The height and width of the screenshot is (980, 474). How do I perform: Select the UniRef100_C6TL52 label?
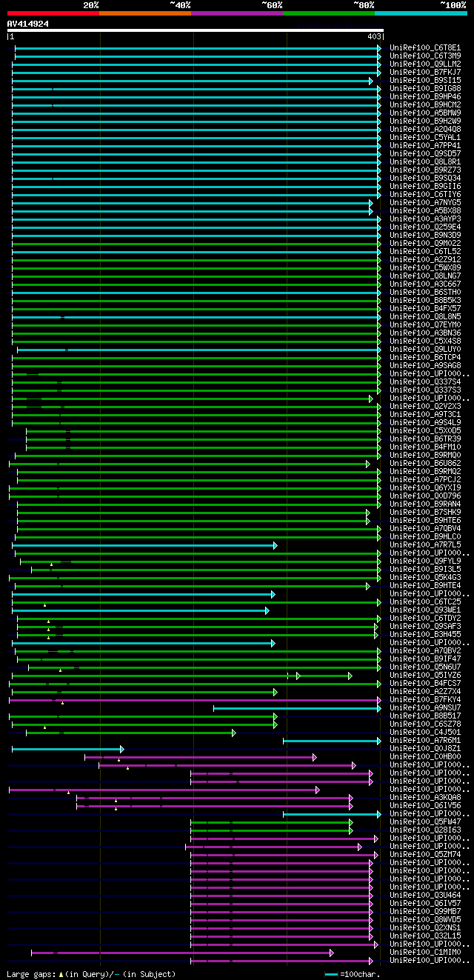(x=425, y=252)
